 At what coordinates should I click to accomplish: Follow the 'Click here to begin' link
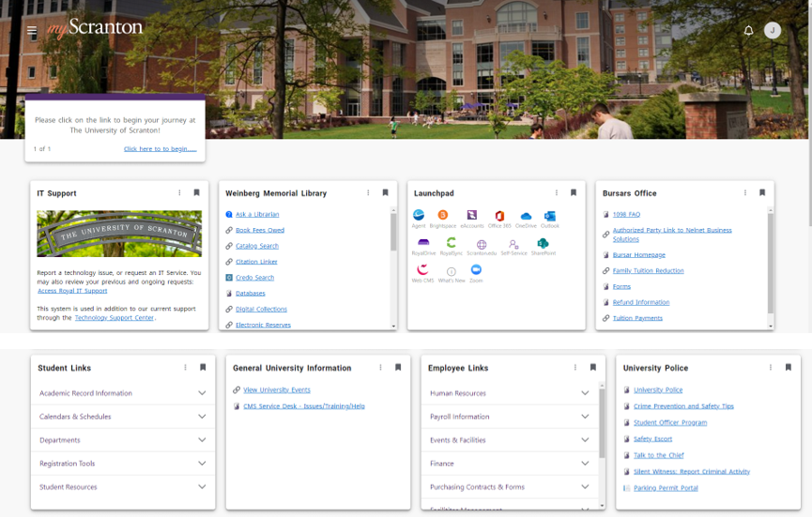coord(160,149)
